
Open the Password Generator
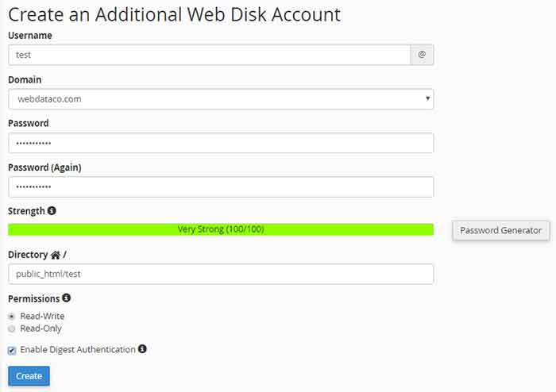(500, 231)
